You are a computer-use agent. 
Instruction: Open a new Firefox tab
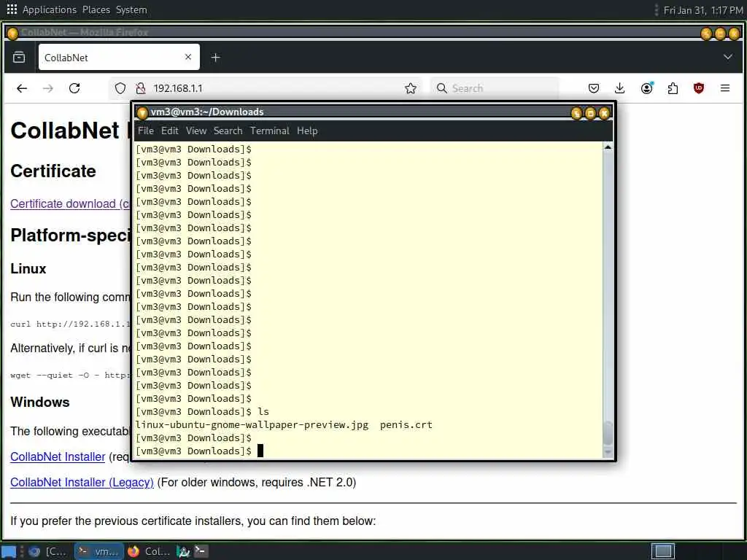click(x=215, y=57)
